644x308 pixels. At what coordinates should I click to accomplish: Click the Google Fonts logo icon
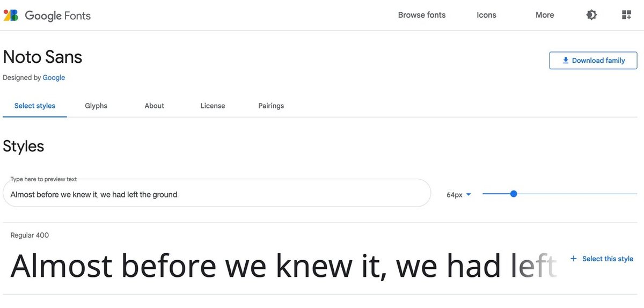pos(11,15)
